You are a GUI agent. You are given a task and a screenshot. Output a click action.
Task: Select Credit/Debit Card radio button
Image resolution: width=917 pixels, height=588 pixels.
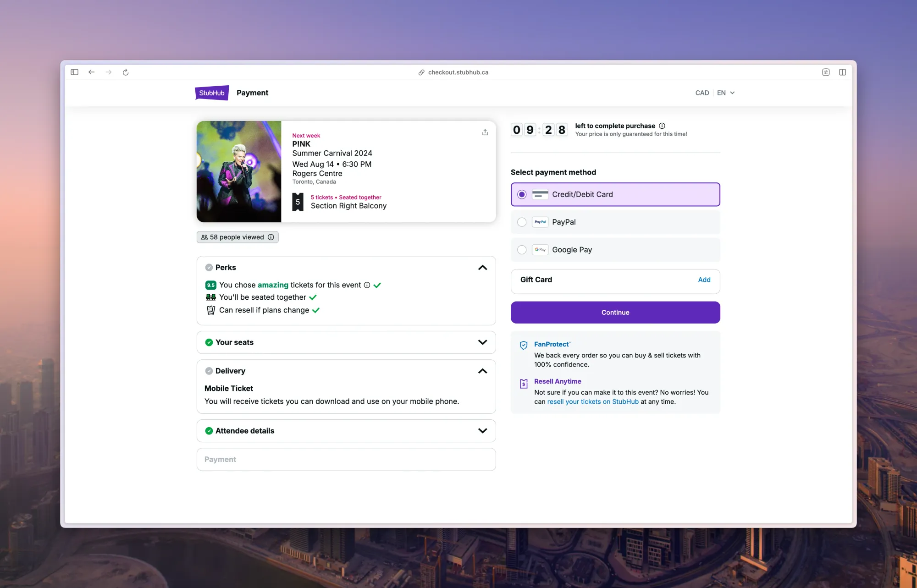tap(522, 194)
